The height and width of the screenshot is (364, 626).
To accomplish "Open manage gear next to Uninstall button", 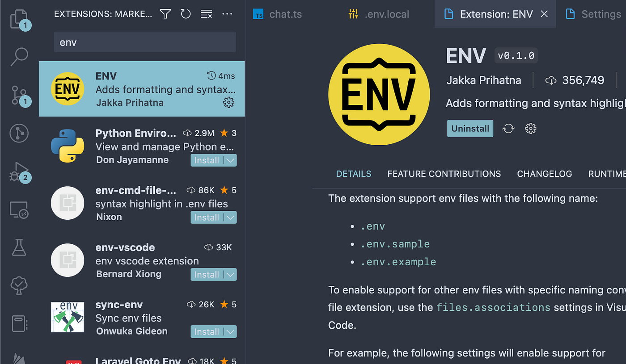I will coord(531,129).
